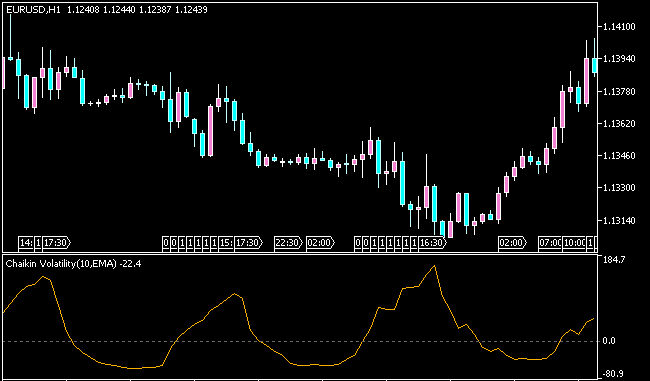Select the 15: time marker

click(x=226, y=243)
